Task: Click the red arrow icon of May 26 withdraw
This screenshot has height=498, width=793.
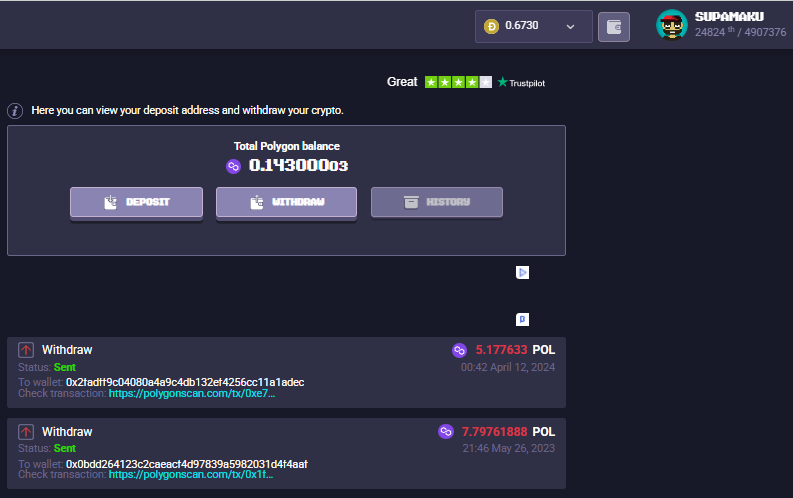Action: (x=26, y=432)
